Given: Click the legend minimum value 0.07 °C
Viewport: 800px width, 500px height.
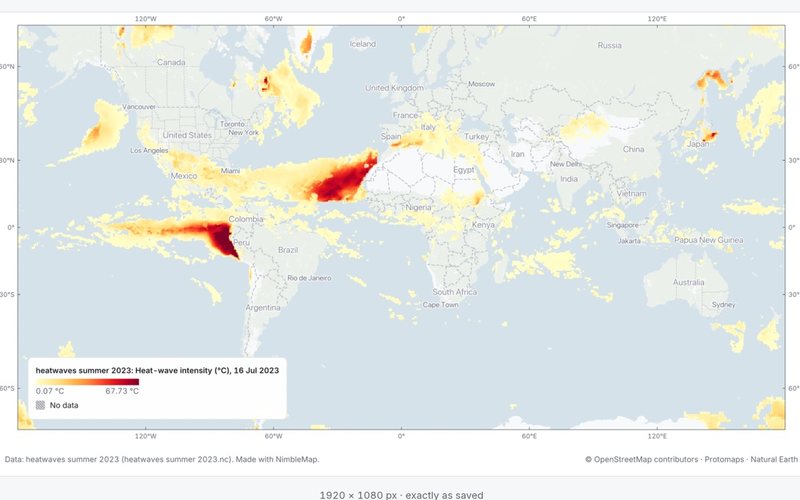Looking at the screenshot, I should click(50, 391).
